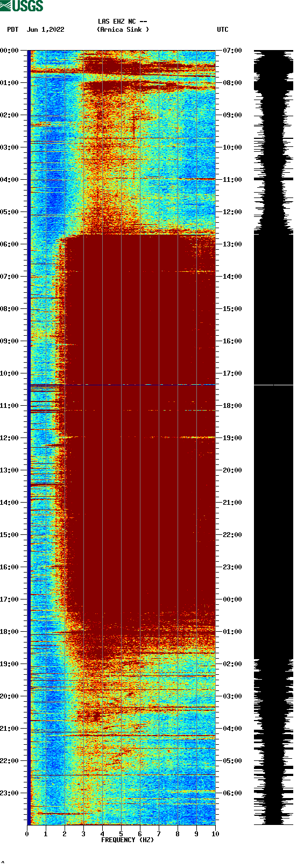Click 05:00 on the UTC time axis

tap(232, 761)
